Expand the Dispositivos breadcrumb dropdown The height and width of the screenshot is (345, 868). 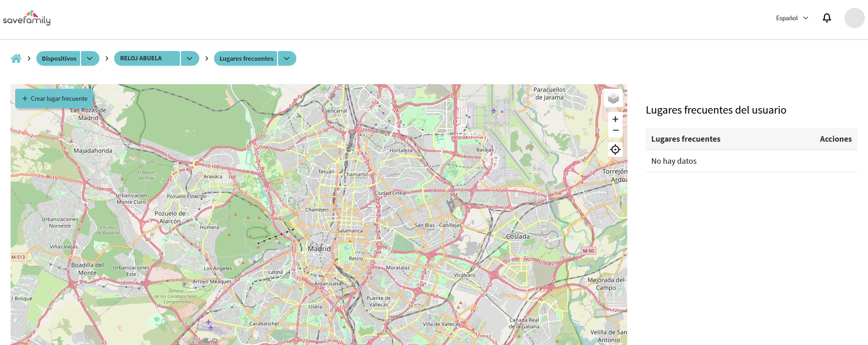[x=90, y=58]
